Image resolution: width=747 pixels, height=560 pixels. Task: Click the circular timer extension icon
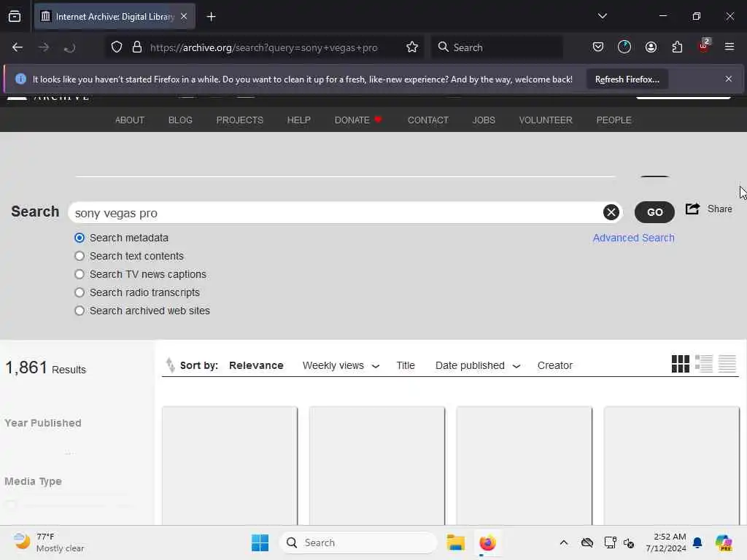click(624, 47)
